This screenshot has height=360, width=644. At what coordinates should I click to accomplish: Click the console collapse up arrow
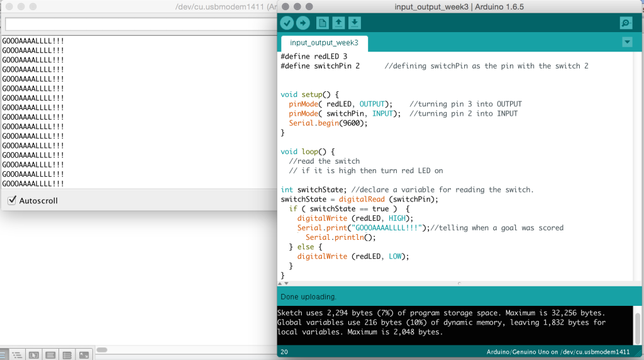[280, 284]
